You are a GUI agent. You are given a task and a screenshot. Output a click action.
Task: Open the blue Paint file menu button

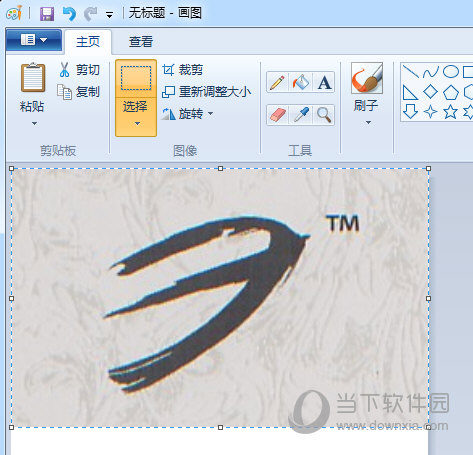tap(34, 40)
